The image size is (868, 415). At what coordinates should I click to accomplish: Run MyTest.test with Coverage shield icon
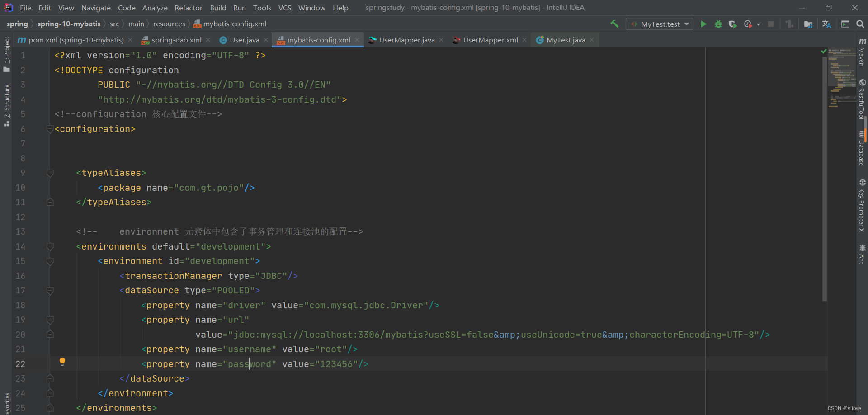pyautogui.click(x=733, y=24)
